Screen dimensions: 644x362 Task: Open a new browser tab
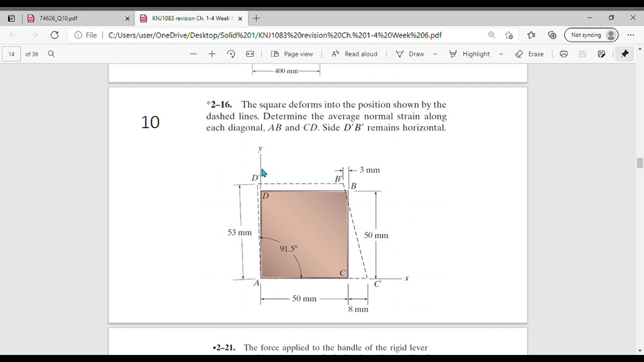257,19
